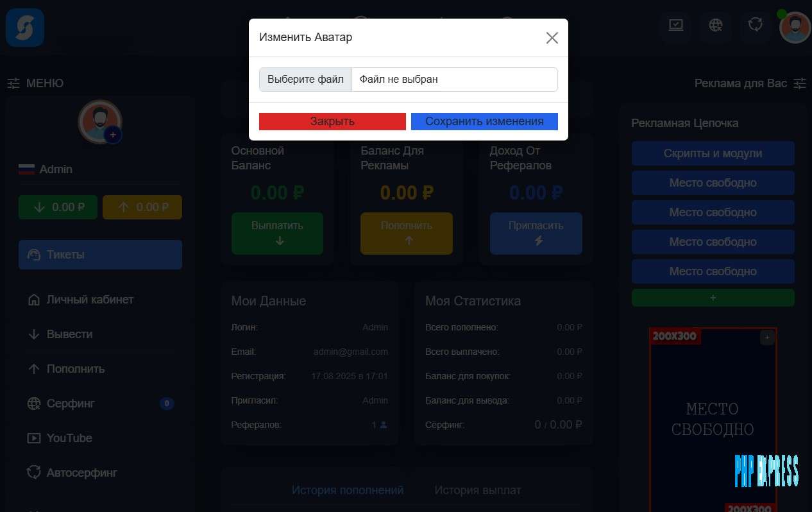Screen dimensions: 812x512
Task: Click the Тикеты headset icon
Action: pyautogui.click(x=33, y=255)
